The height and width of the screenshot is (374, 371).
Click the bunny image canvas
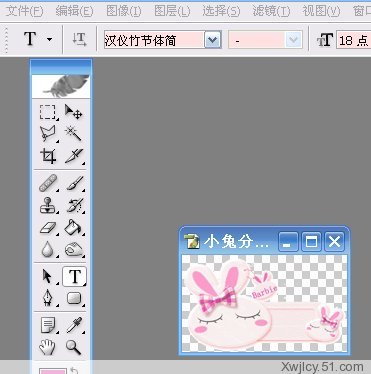264,303
